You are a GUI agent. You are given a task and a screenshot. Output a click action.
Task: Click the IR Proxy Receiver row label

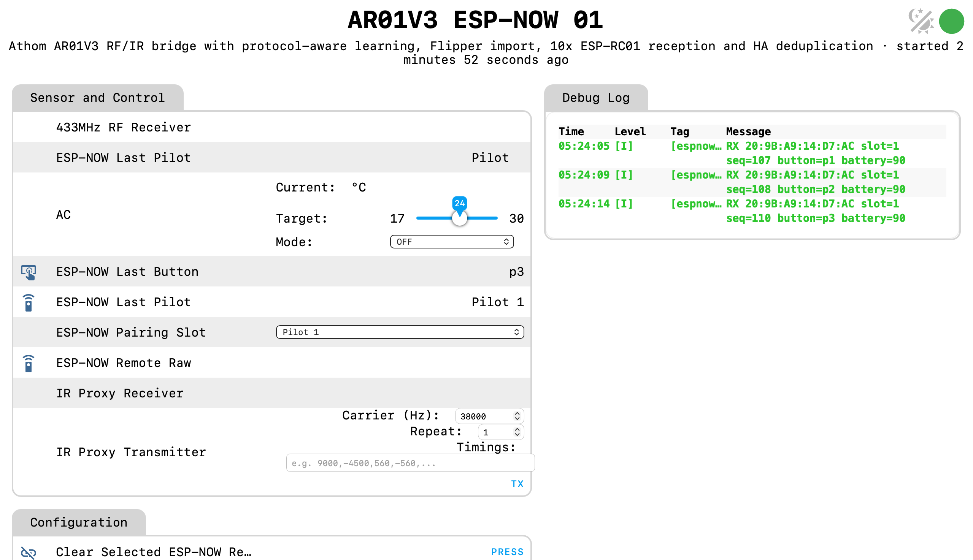coord(120,393)
